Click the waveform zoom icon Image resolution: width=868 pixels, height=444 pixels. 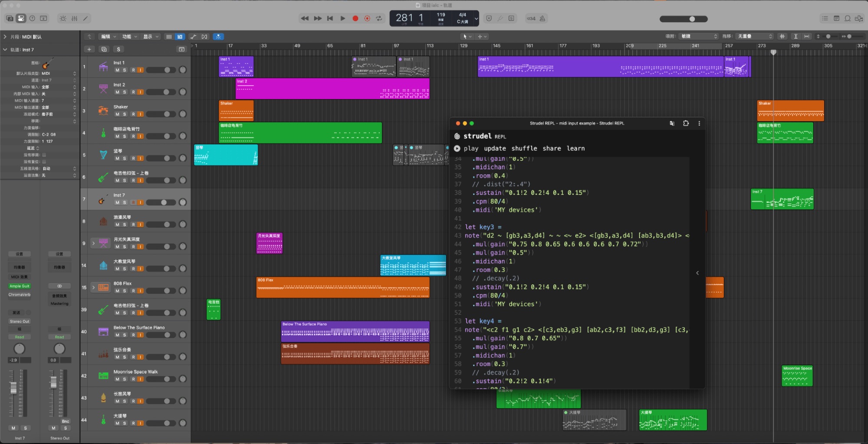click(782, 36)
